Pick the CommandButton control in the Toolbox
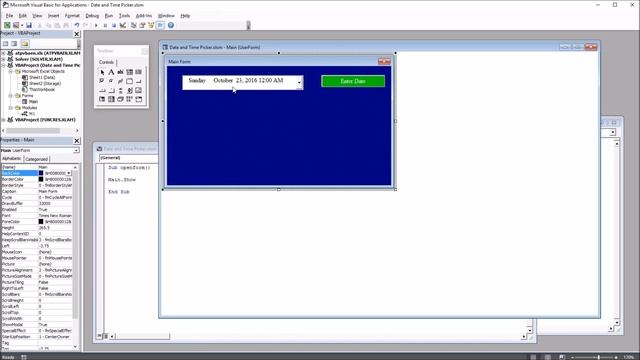This screenshot has height=360, width=640. coord(139,81)
